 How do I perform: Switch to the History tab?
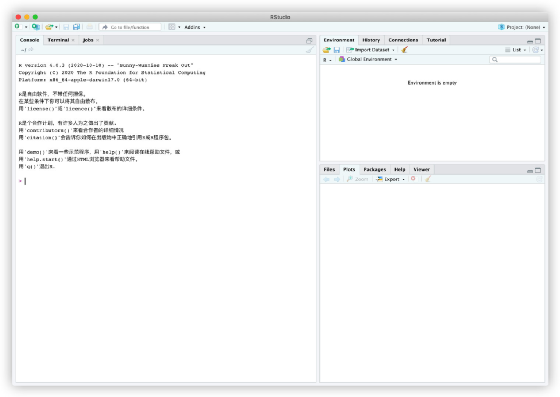click(371, 40)
